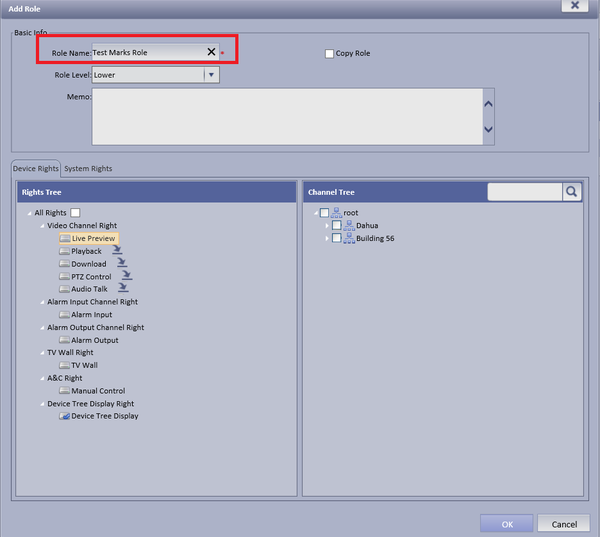
Task: Click the TV Wall right icon
Action: tap(64, 365)
